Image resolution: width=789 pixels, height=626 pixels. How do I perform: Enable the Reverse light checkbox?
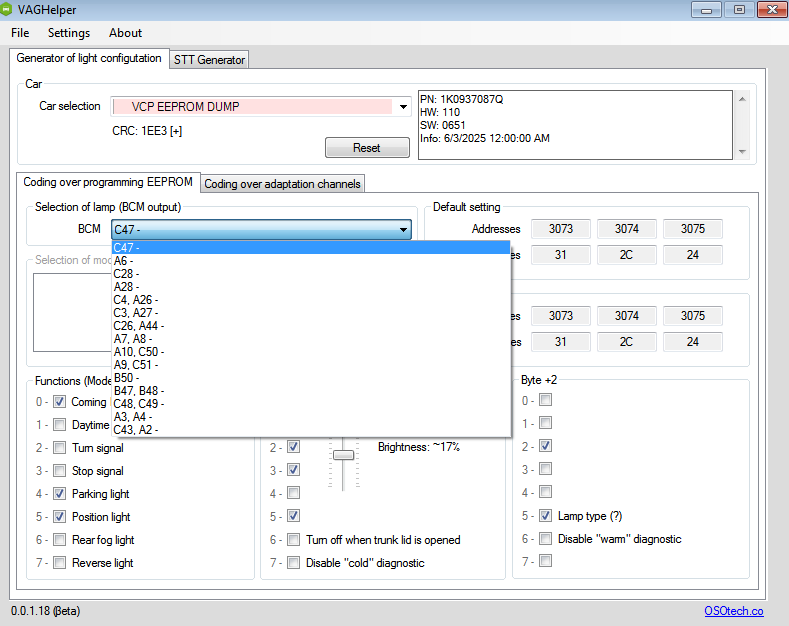[59, 563]
